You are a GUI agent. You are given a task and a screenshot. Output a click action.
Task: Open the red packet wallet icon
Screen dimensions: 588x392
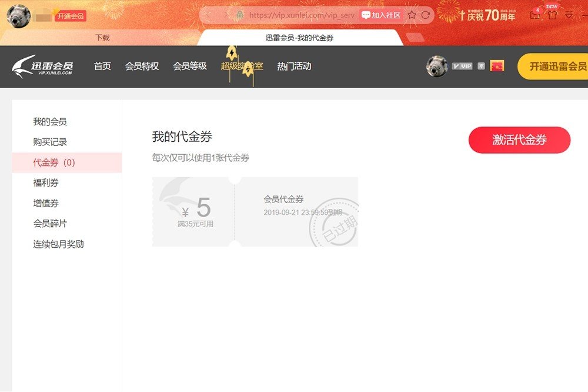(496, 65)
